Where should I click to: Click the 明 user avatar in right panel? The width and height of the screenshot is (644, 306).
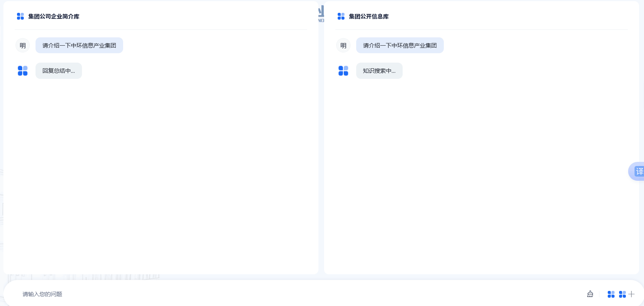click(343, 45)
